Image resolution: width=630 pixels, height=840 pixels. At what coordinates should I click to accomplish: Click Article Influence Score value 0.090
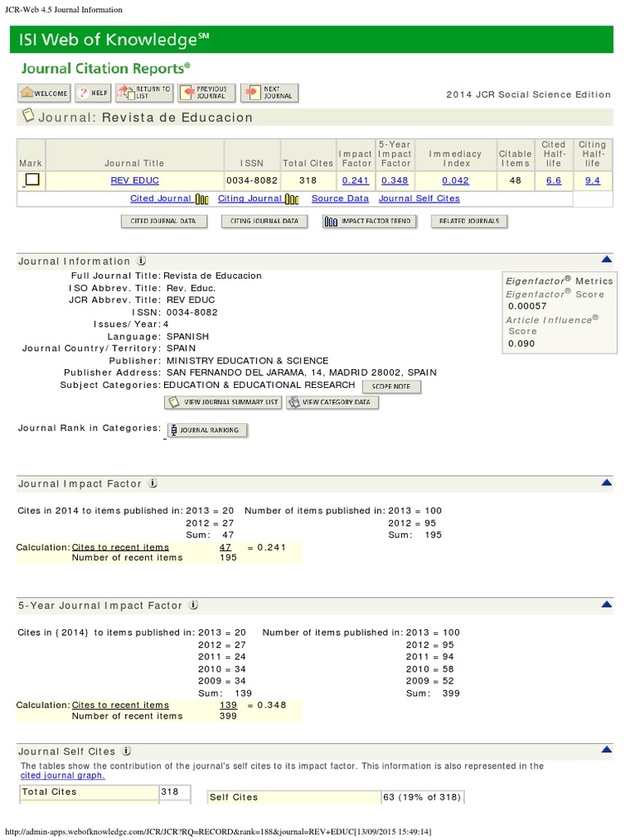click(x=521, y=344)
